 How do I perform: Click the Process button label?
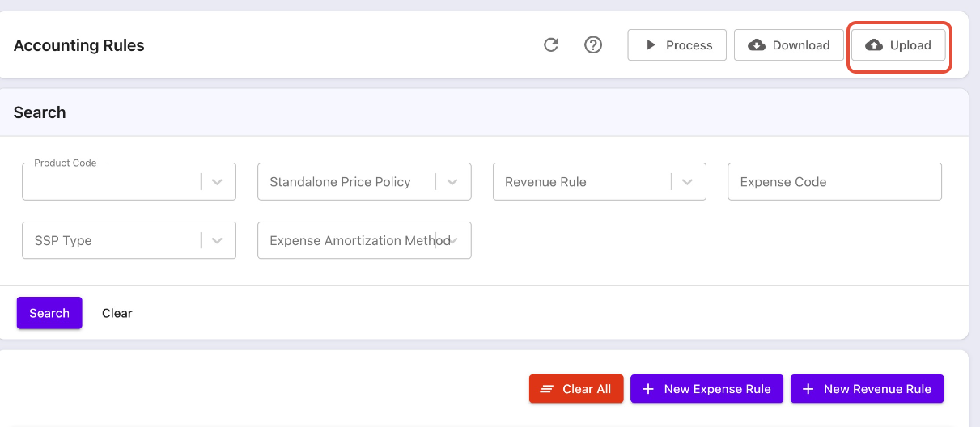click(689, 45)
